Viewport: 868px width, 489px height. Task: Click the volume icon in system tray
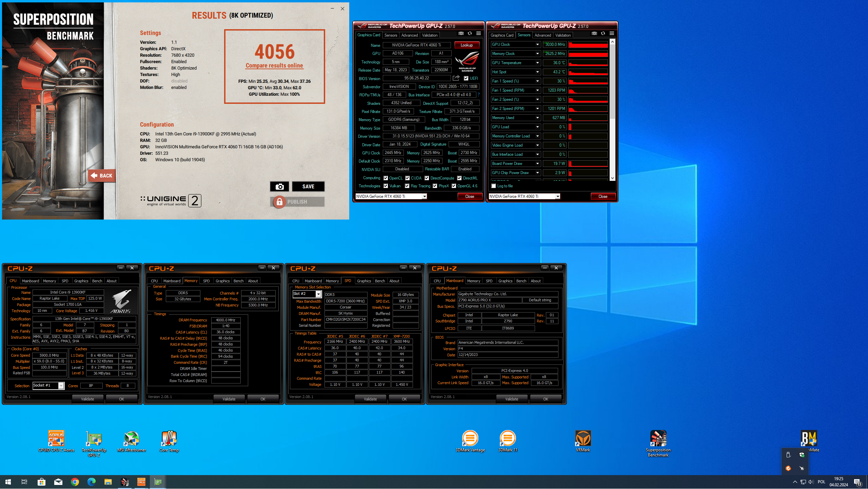pos(811,482)
